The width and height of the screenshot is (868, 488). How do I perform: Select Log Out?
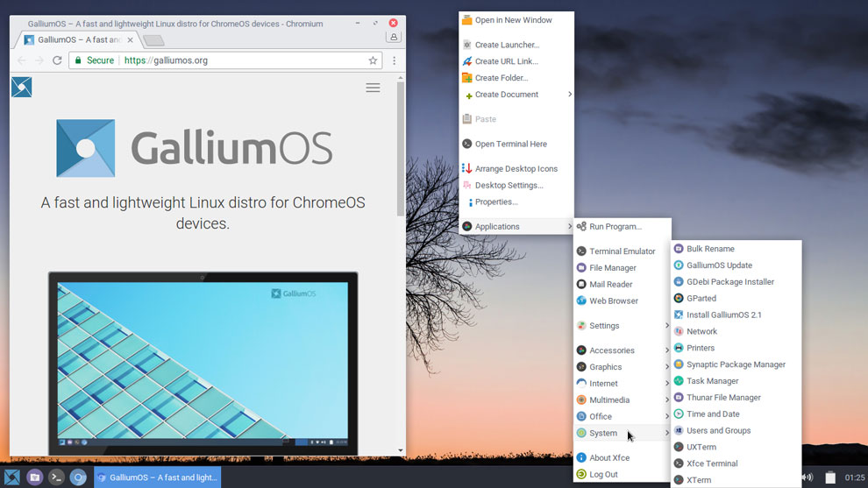coord(623,474)
